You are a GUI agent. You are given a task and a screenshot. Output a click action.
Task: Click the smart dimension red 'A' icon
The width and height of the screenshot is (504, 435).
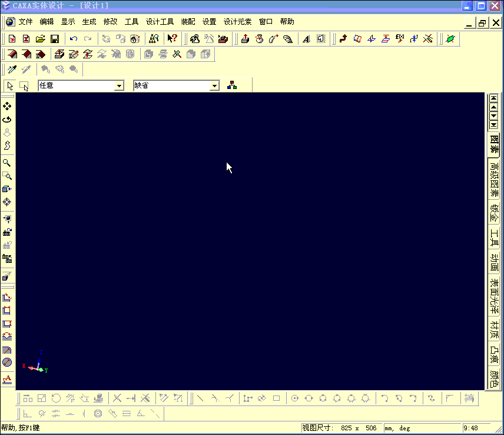[x=6, y=380]
